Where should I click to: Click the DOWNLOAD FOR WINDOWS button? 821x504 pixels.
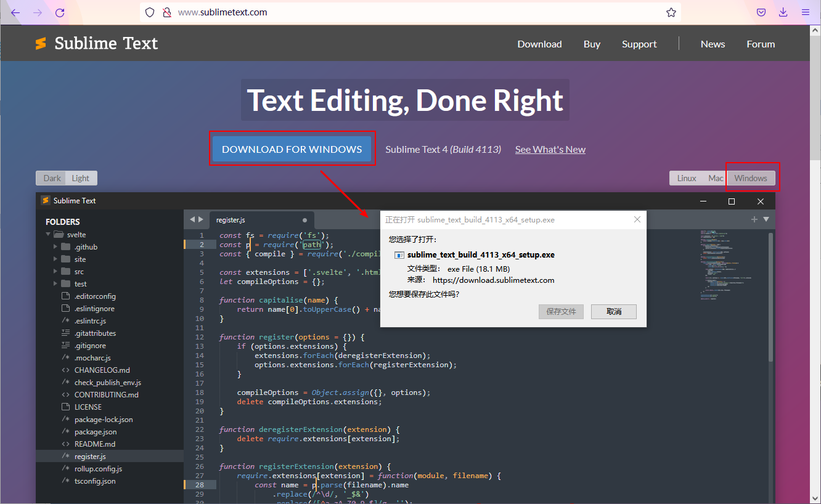pyautogui.click(x=292, y=149)
